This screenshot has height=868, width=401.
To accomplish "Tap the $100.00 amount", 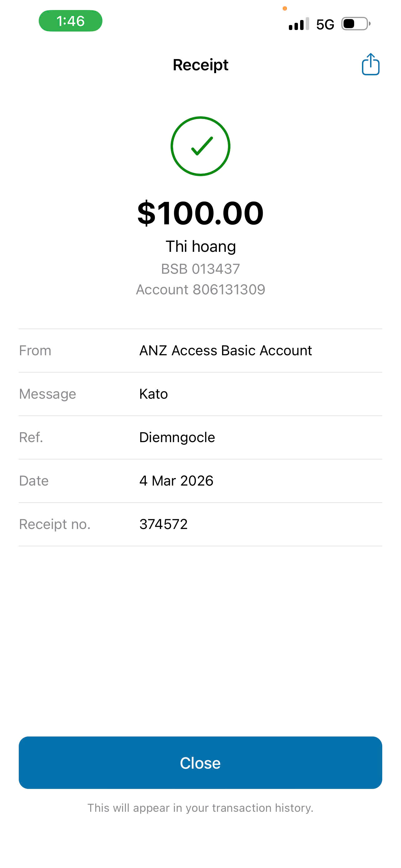I will click(x=200, y=213).
